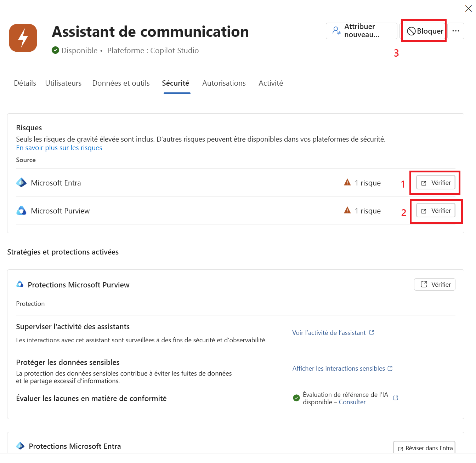476x463 pixels.
Task: Click Superviser l'activité des assistants heading
Action: click(x=73, y=327)
